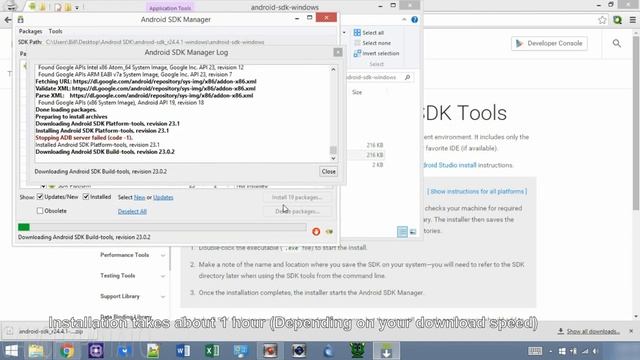Open the Tools menu
This screenshot has width=640, height=360.
pyautogui.click(x=56, y=31)
